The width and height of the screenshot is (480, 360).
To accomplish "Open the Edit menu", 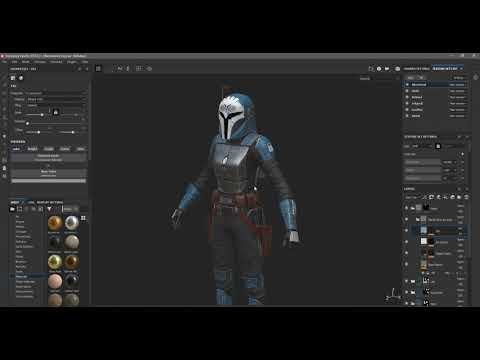I will point(15,62).
